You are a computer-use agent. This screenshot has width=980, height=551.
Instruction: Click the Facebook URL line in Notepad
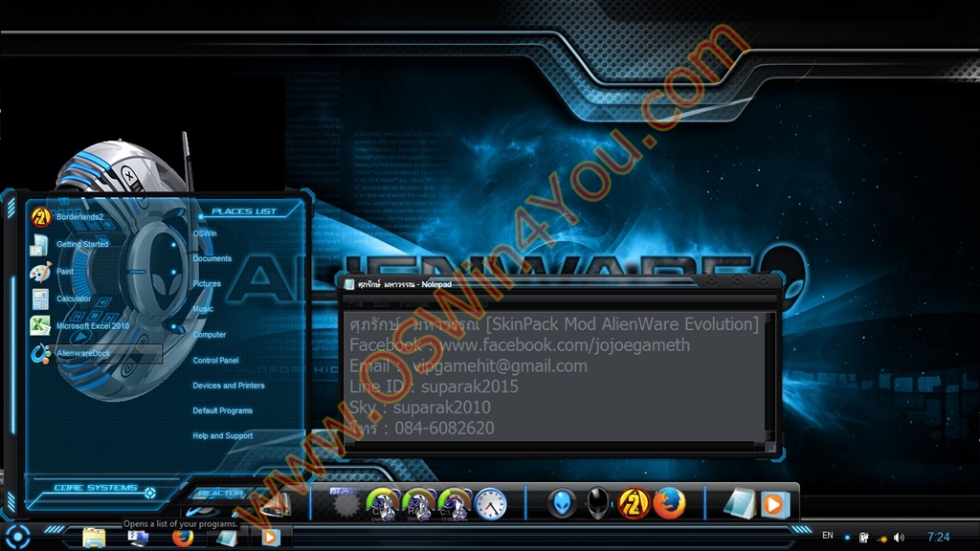click(x=520, y=344)
